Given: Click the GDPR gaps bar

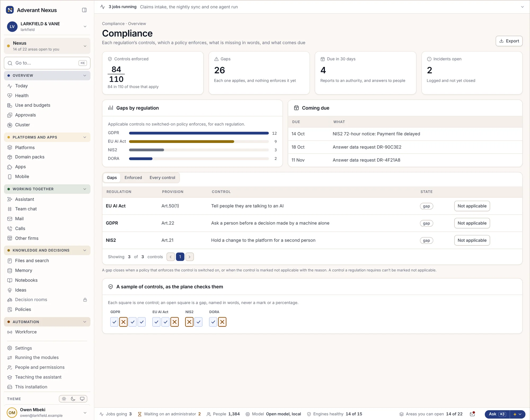Looking at the screenshot, I should [x=199, y=133].
